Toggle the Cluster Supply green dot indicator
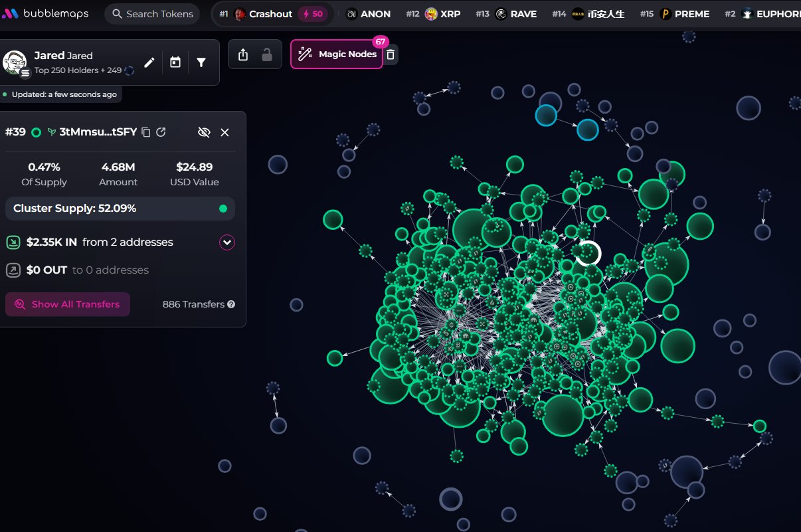The height and width of the screenshot is (532, 801). [223, 209]
